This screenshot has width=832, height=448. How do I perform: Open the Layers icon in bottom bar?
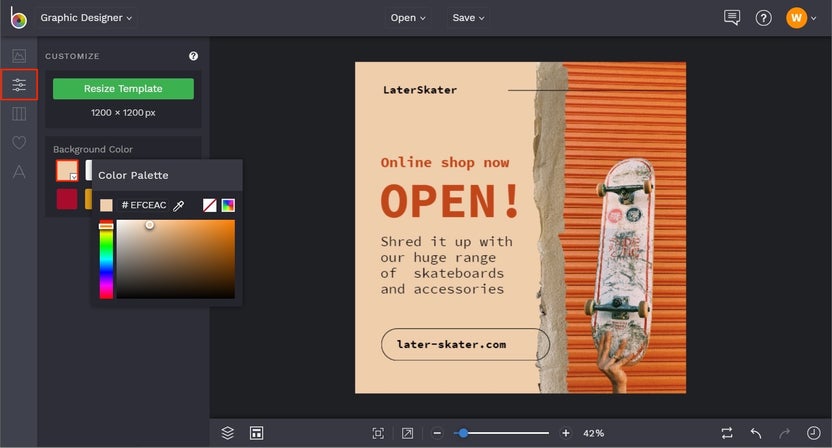[228, 433]
